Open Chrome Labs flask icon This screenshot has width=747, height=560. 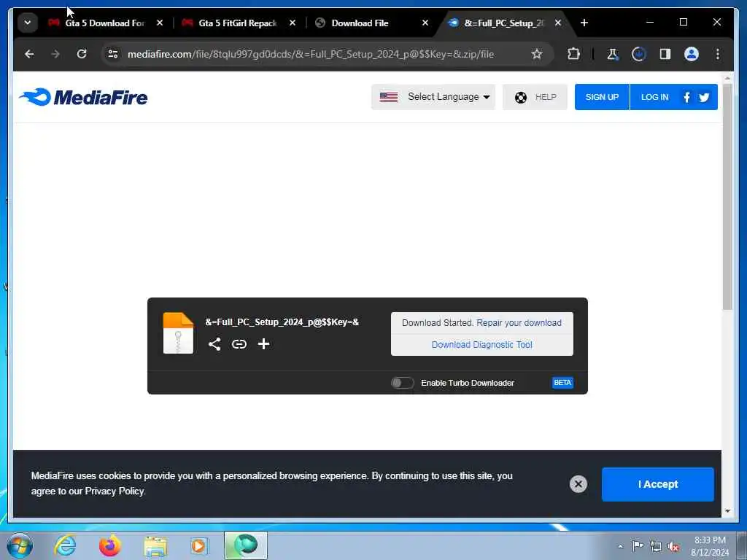click(613, 54)
